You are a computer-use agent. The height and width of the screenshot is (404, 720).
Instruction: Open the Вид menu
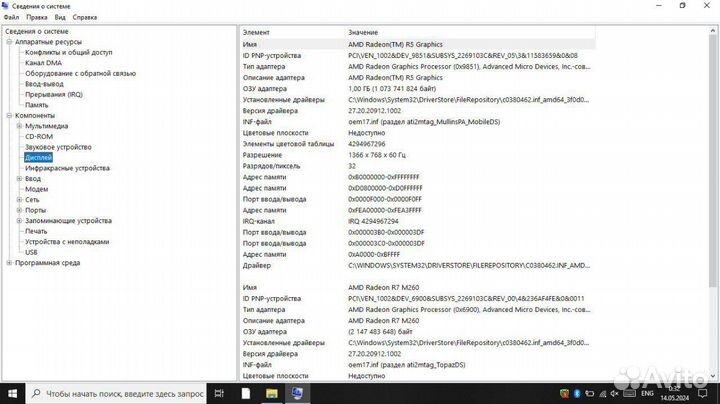pyautogui.click(x=60, y=17)
